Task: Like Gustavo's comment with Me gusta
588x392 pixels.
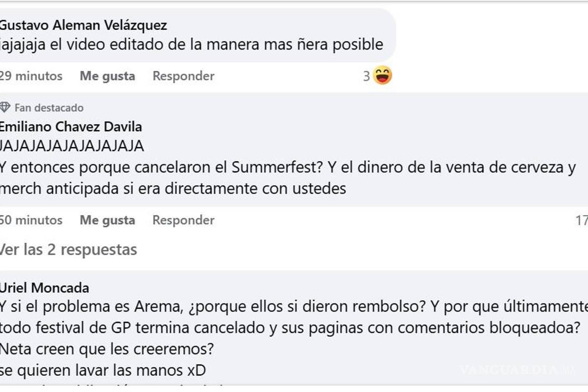Action: coord(107,76)
